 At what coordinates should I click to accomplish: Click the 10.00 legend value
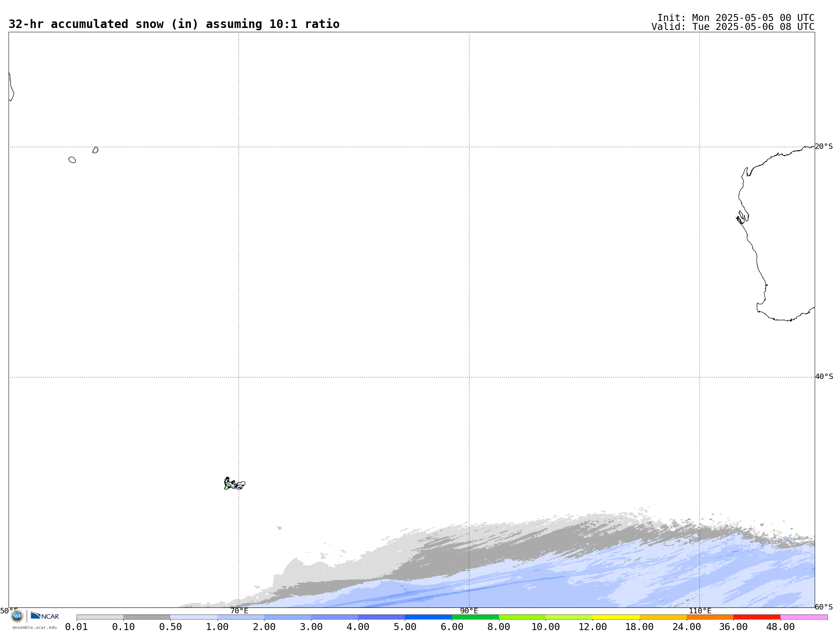pyautogui.click(x=546, y=627)
